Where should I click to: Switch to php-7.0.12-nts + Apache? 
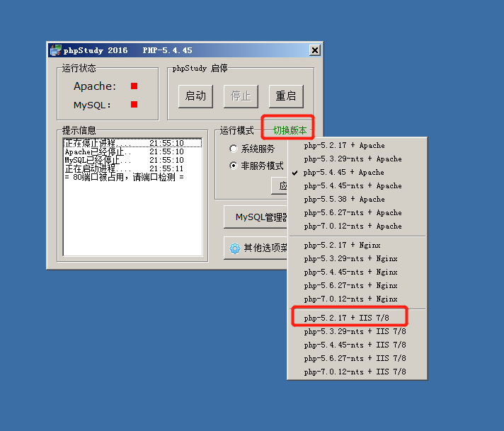point(357,226)
